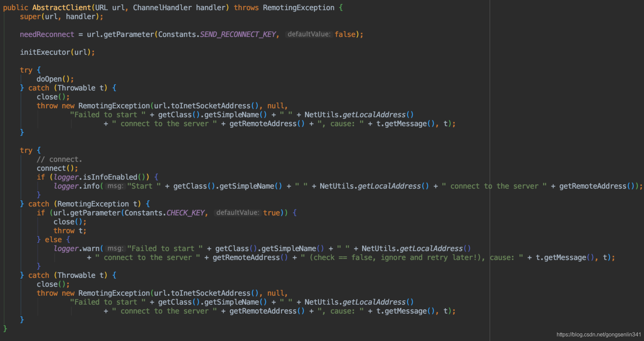Screen dimensions: 644x341
Task: Click the initExecutor(url) call
Action: coord(57,52)
